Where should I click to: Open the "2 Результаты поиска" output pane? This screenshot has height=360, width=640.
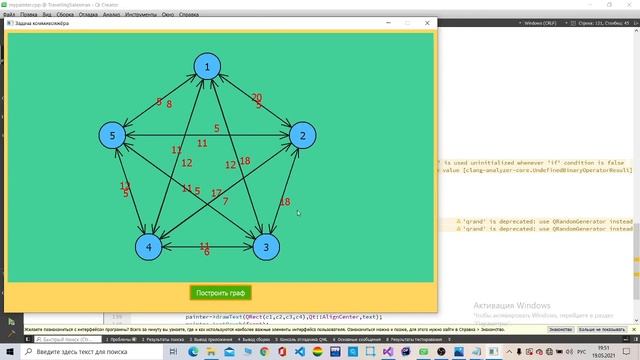pyautogui.click(x=162, y=339)
